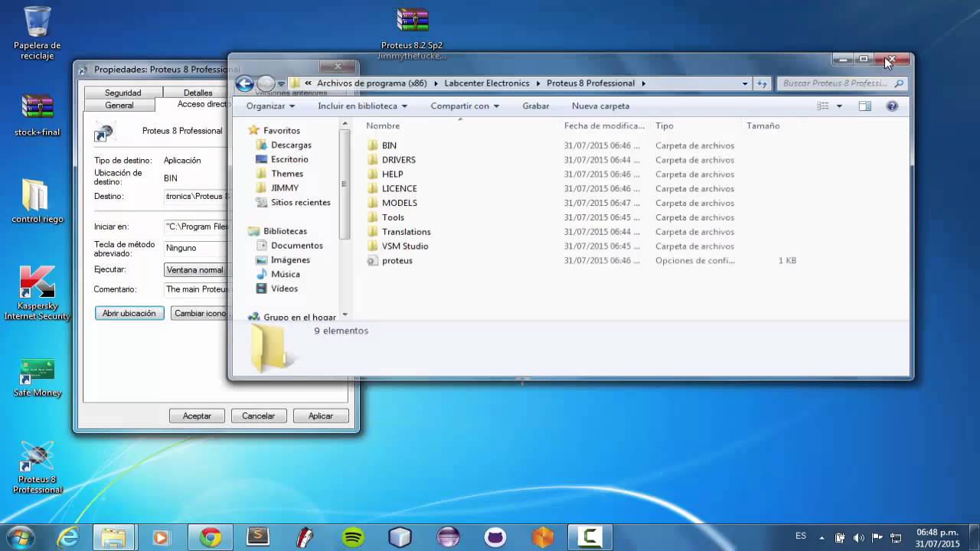Select the proteus configuration file
The width and height of the screenshot is (980, 551).
tap(397, 261)
